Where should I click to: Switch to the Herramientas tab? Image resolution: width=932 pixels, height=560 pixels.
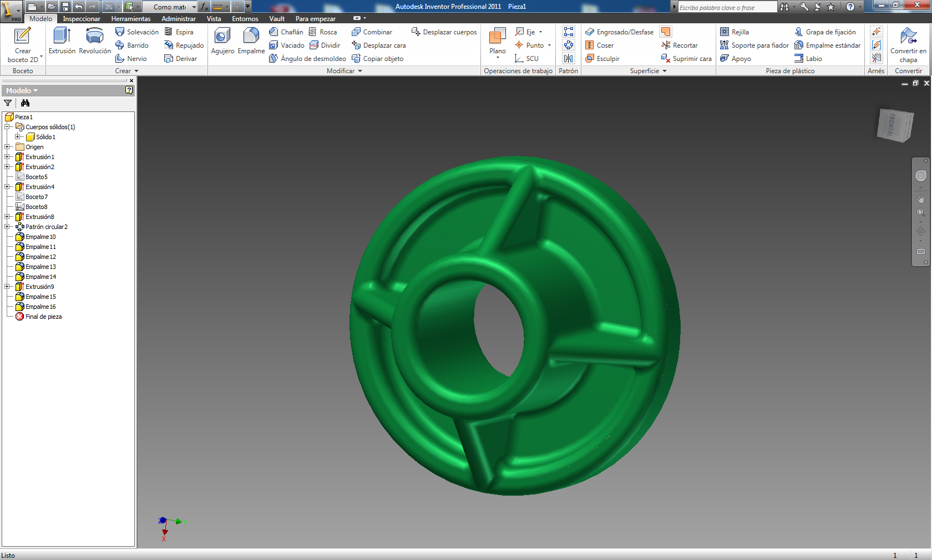coord(131,19)
